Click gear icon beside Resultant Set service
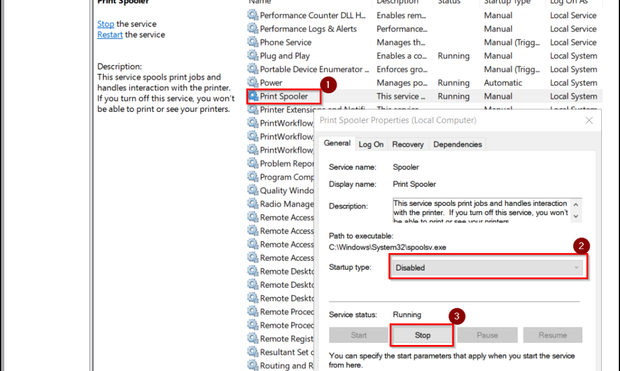The width and height of the screenshot is (620, 371). click(x=253, y=352)
